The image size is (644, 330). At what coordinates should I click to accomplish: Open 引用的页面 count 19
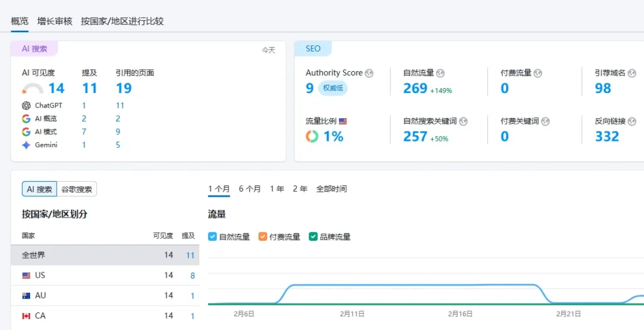point(124,88)
